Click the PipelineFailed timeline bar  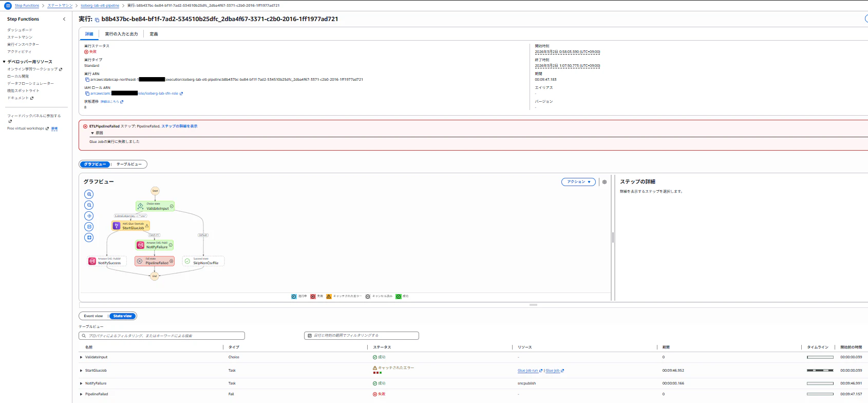820,394
